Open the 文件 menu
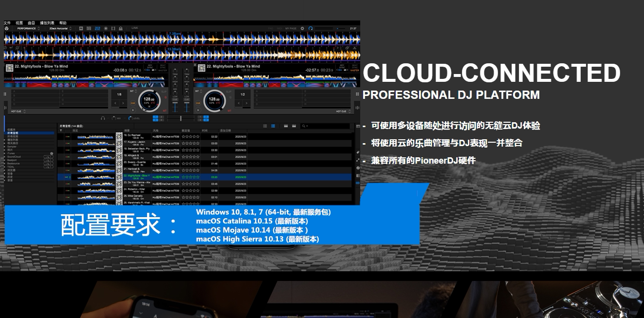644x318 pixels. pyautogui.click(x=7, y=23)
